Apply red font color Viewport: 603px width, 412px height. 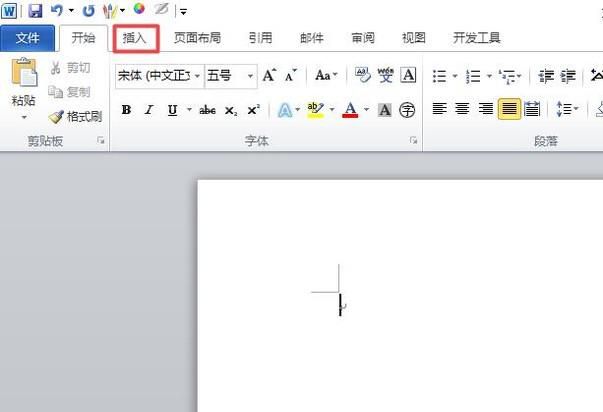click(x=350, y=110)
